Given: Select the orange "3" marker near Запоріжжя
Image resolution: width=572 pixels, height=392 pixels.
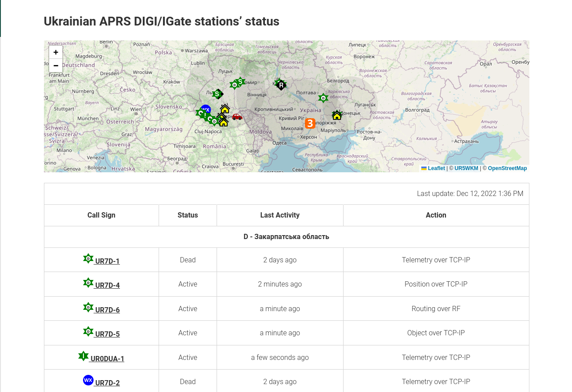Looking at the screenshot, I should [310, 123].
